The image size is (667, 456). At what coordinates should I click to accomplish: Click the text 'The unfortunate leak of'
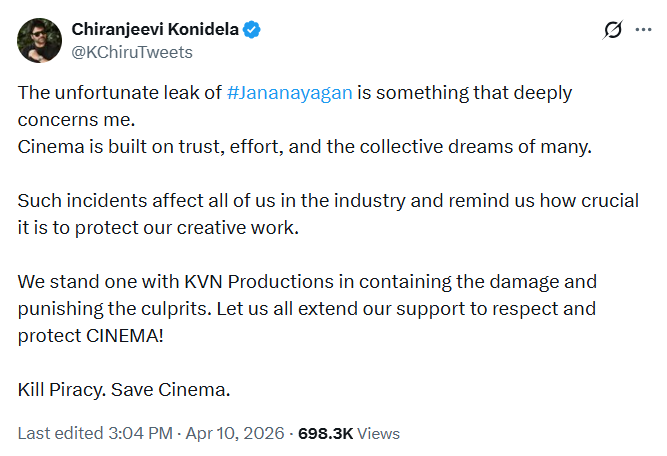pyautogui.click(x=120, y=93)
